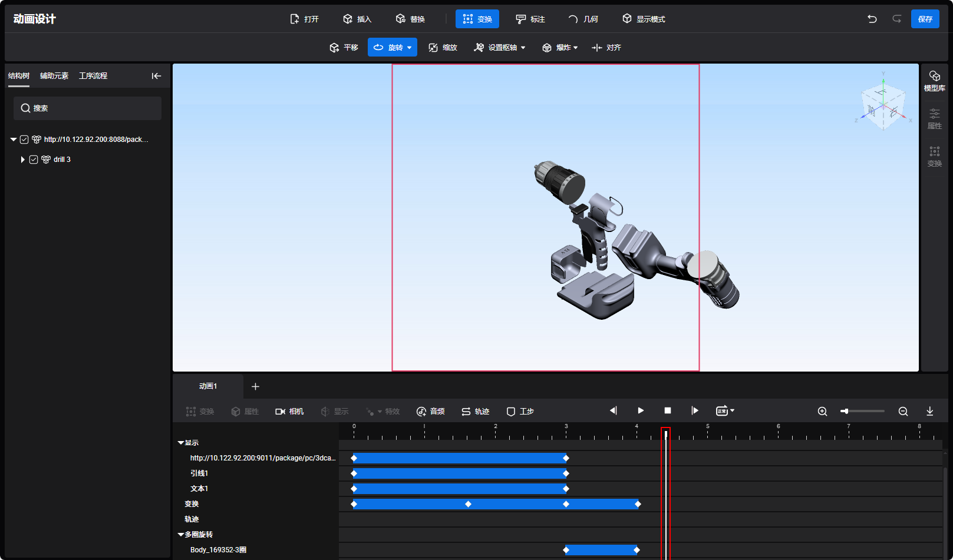The height and width of the screenshot is (560, 953).
Task: Add a new animation tab
Action: 255,386
